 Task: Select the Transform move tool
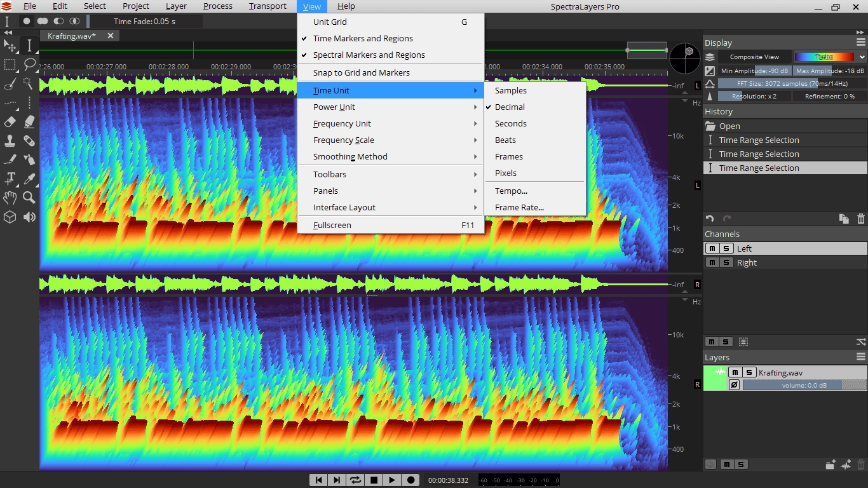(10, 46)
